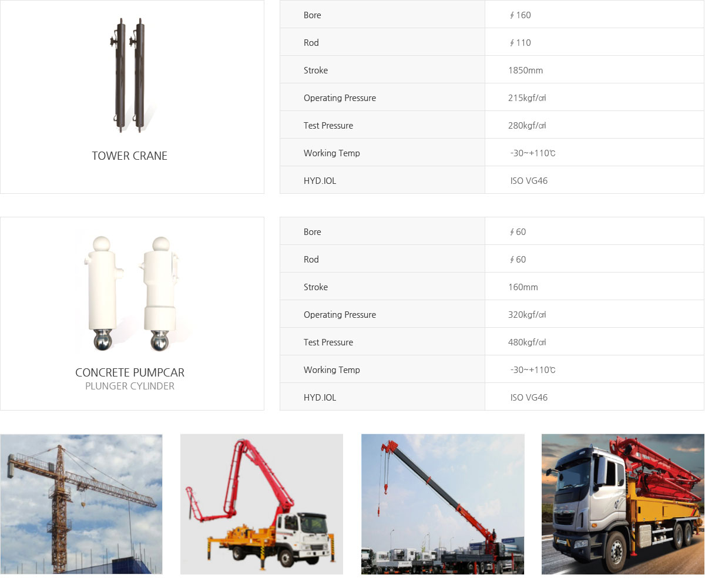Click the Stroke value "1850mm"
The width and height of the screenshot is (705, 588).
point(526,70)
